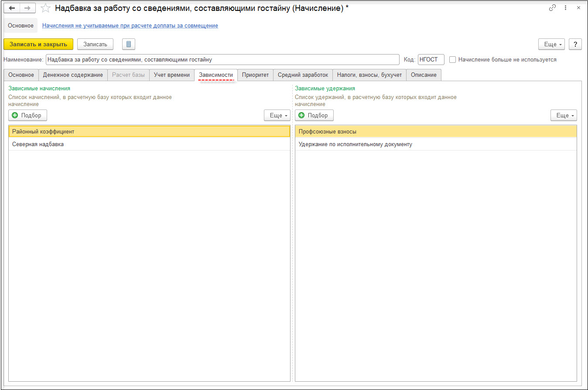Open the Учет времени tab
The height and width of the screenshot is (390, 588).
click(172, 75)
